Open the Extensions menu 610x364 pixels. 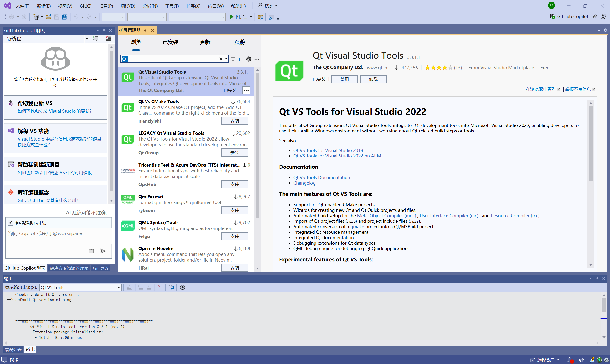pos(193,6)
